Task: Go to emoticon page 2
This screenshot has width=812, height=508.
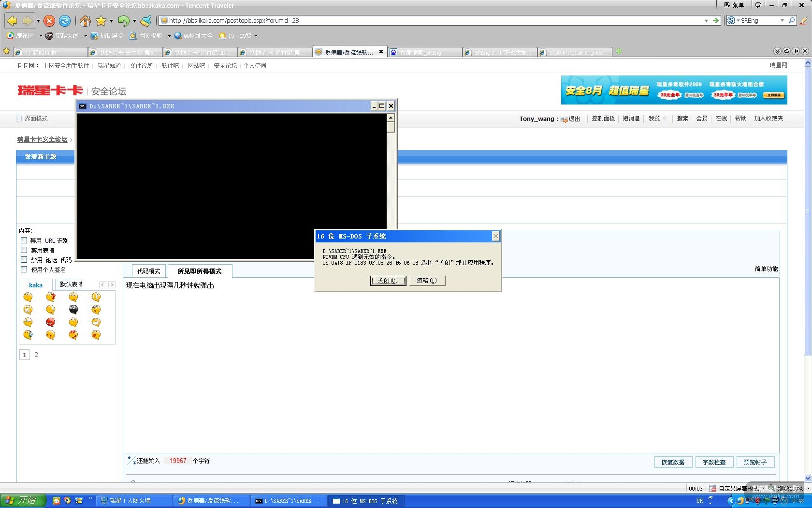Action: tap(36, 355)
